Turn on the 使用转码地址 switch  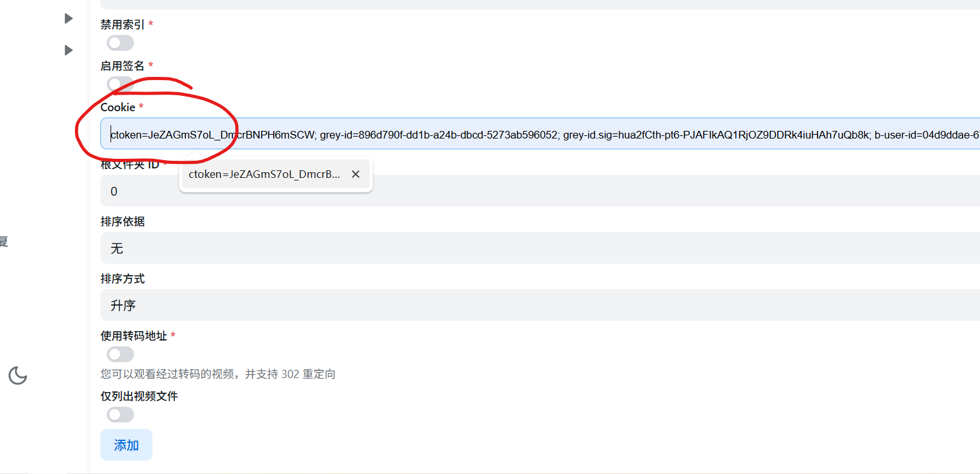120,354
